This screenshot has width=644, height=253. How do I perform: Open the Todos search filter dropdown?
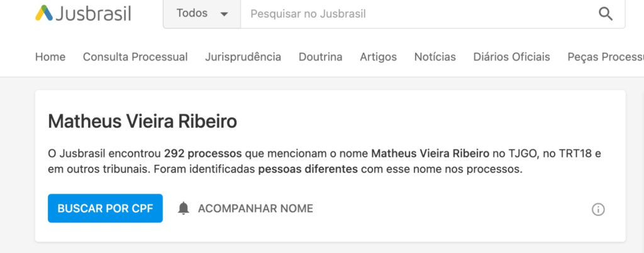202,14
